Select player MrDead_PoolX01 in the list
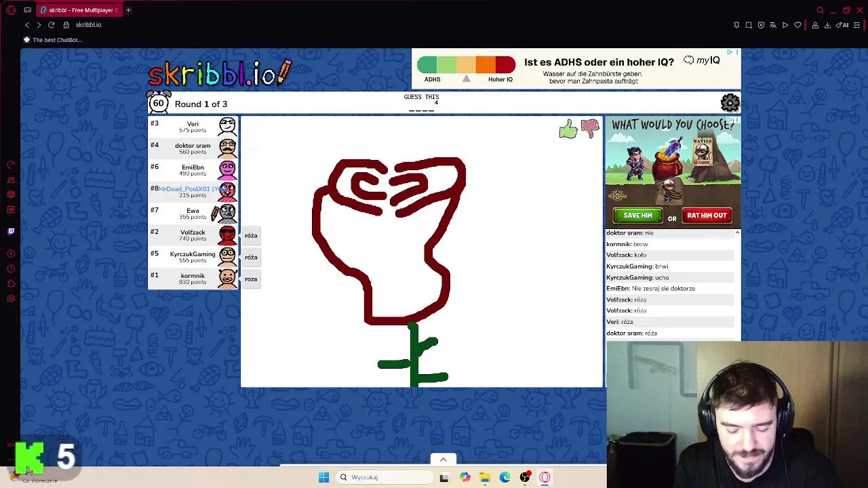Image resolution: width=868 pixels, height=488 pixels. [193, 192]
